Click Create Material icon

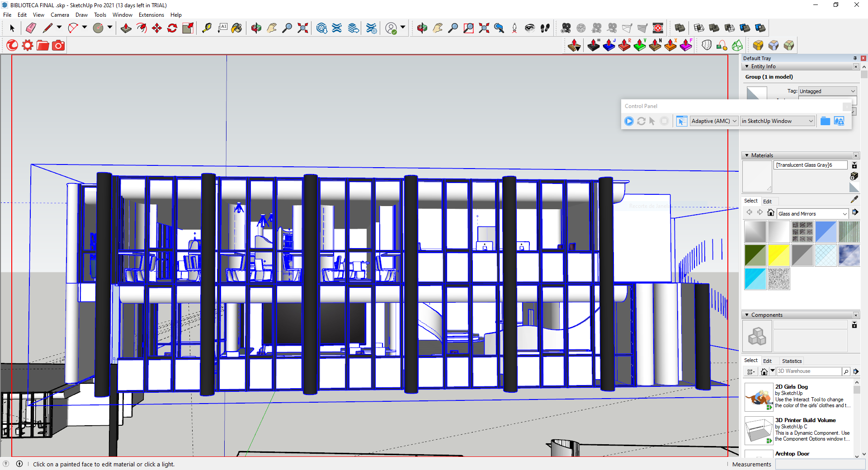pos(854,176)
